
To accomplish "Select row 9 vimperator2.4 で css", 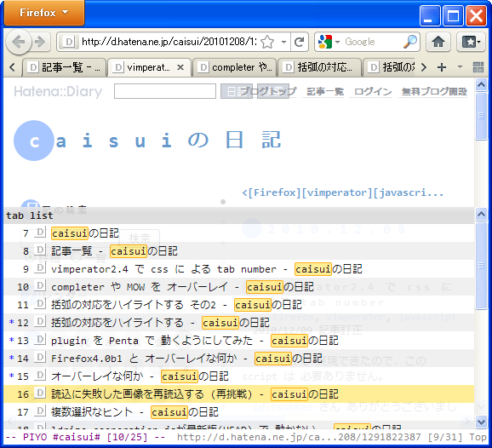I will (x=239, y=269).
